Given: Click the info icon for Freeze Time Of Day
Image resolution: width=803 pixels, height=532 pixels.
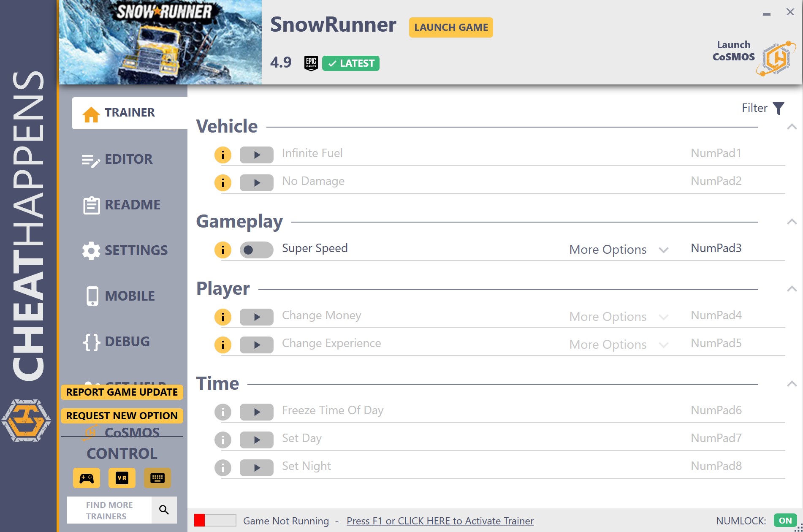Looking at the screenshot, I should [223, 412].
